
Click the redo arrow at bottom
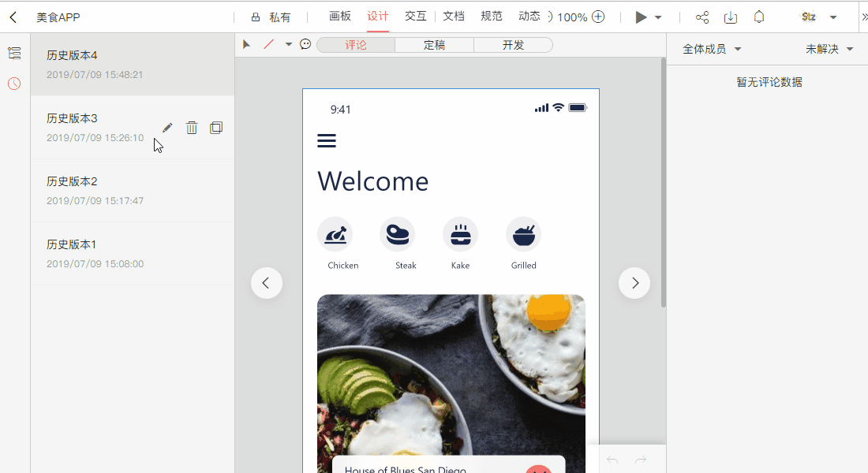pyautogui.click(x=641, y=460)
